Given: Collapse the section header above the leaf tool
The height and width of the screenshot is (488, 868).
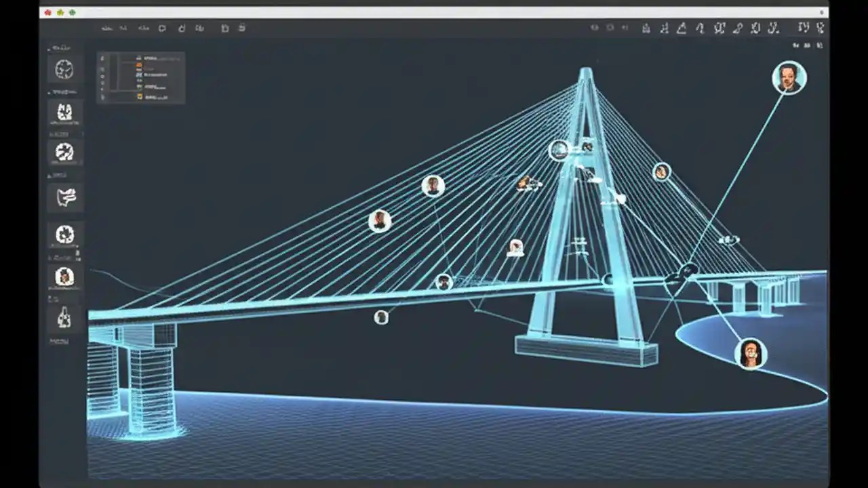Looking at the screenshot, I should pyautogui.click(x=60, y=175).
